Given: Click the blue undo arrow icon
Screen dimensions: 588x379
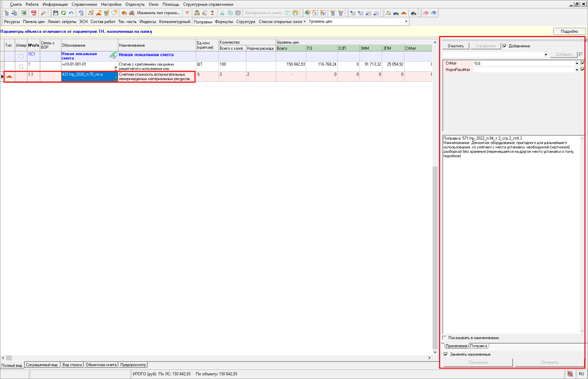Looking at the screenshot, I should (71, 13).
